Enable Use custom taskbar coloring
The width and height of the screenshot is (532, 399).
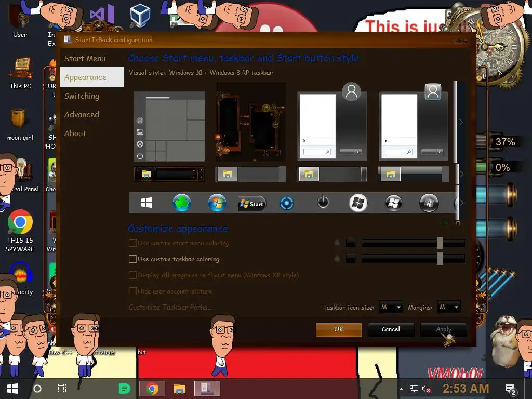pos(132,259)
